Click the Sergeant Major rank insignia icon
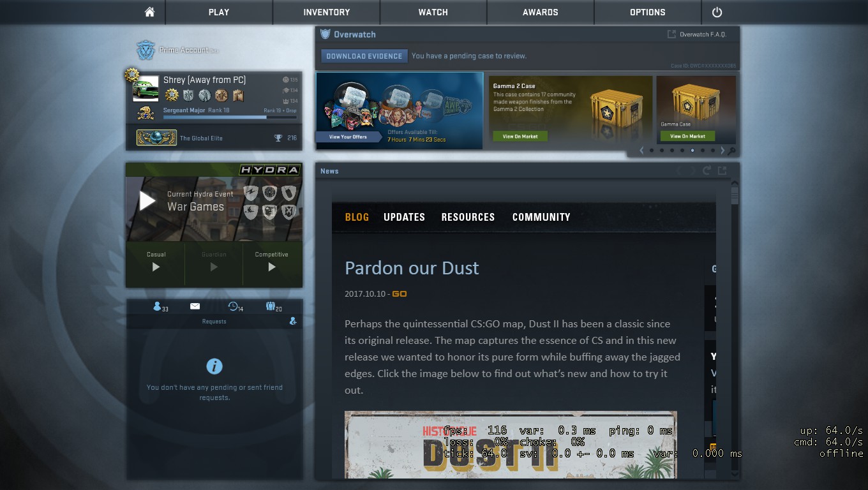868x490 pixels. pos(146,114)
